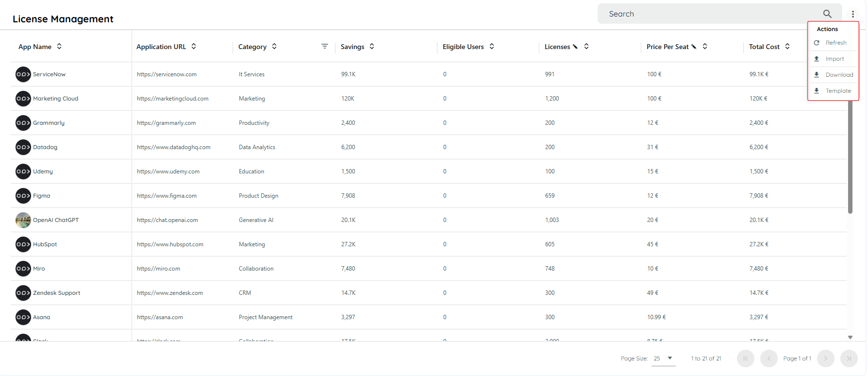Sort by Application URL column arrows
This screenshot has width=868, height=376.
click(194, 46)
